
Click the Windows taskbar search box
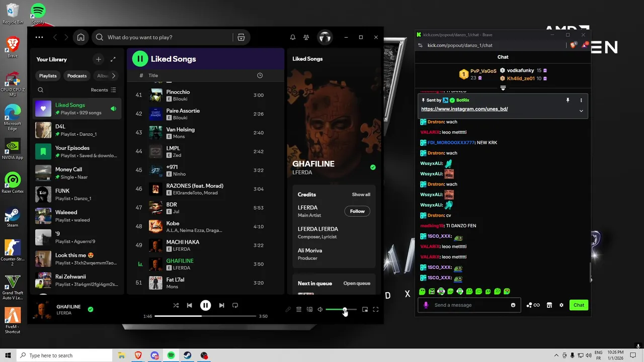tap(64, 355)
